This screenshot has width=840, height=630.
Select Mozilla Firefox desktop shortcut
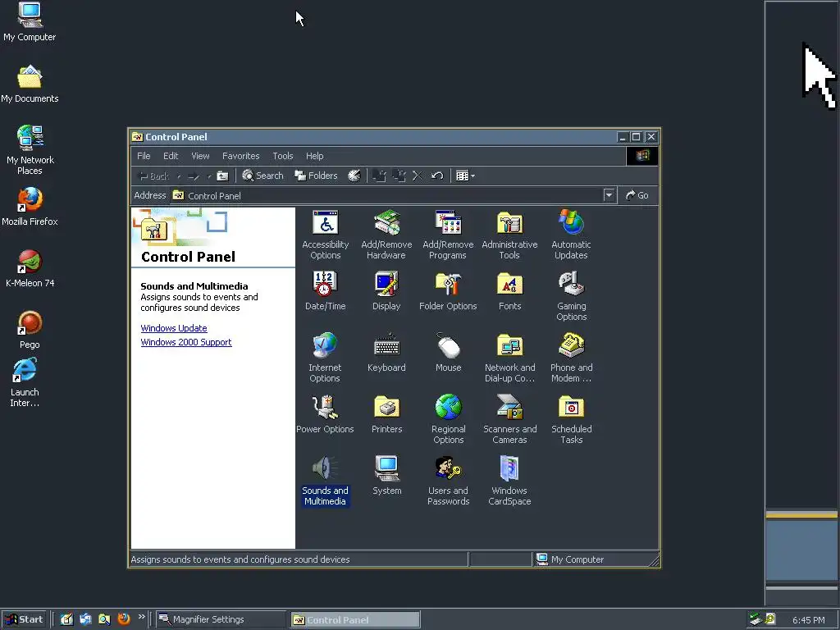point(30,207)
